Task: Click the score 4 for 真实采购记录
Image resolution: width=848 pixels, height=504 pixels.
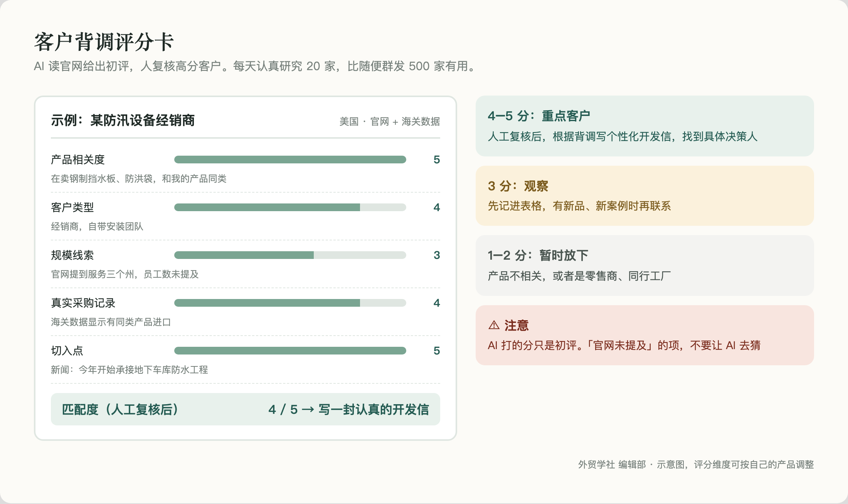Action: click(x=437, y=303)
